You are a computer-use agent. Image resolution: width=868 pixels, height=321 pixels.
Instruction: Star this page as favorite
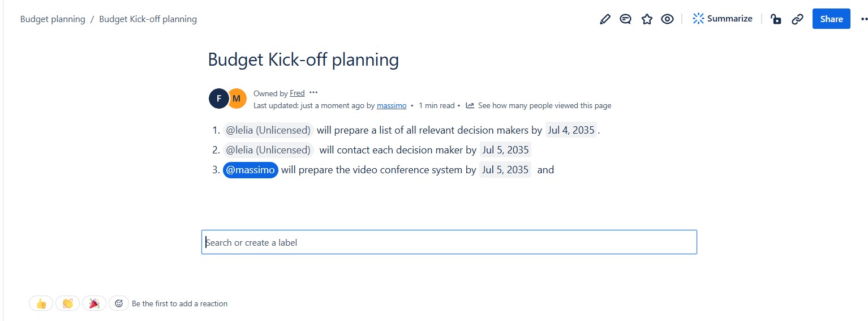[x=647, y=19]
